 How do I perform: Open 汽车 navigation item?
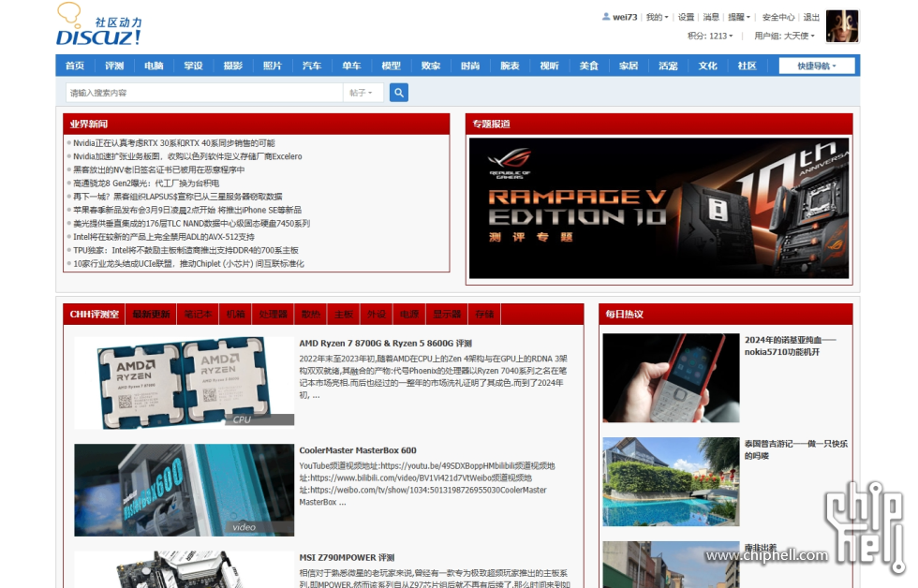click(x=312, y=66)
